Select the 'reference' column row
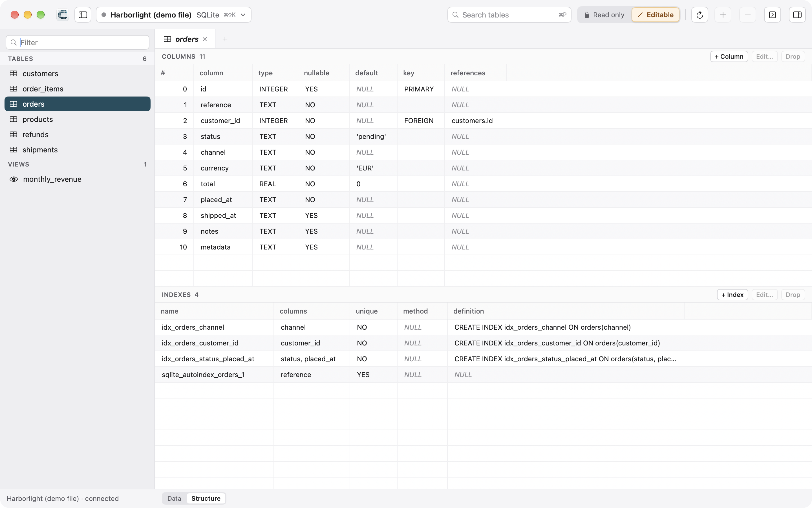The image size is (812, 508). click(x=483, y=105)
